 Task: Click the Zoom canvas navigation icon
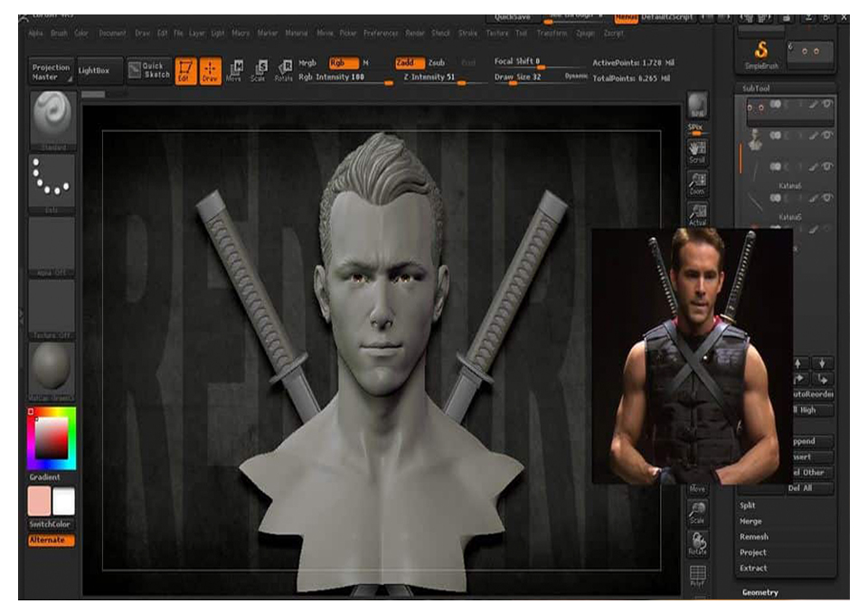pyautogui.click(x=697, y=184)
